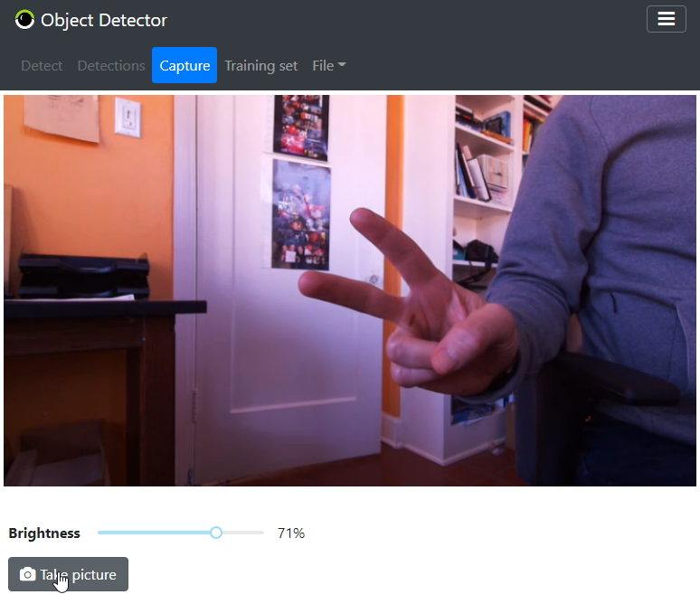Click the camera icon on Take picture
This screenshot has height=604, width=700.
27,575
